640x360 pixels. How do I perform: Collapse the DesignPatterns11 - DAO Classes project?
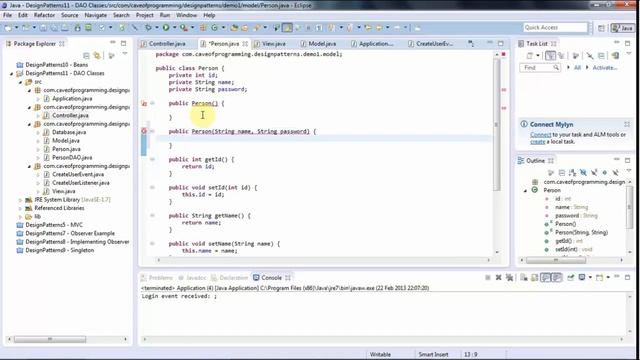pyautogui.click(x=11, y=73)
